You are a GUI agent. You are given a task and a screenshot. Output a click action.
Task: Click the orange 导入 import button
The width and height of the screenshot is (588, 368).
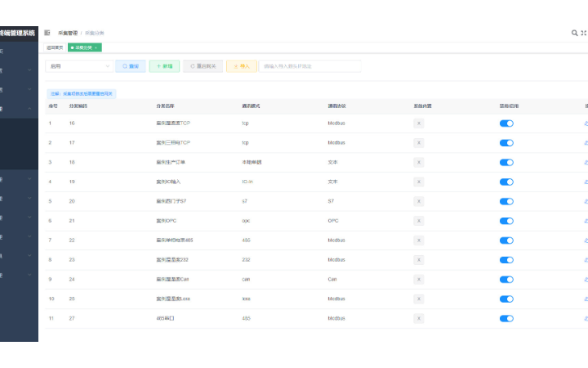click(242, 66)
